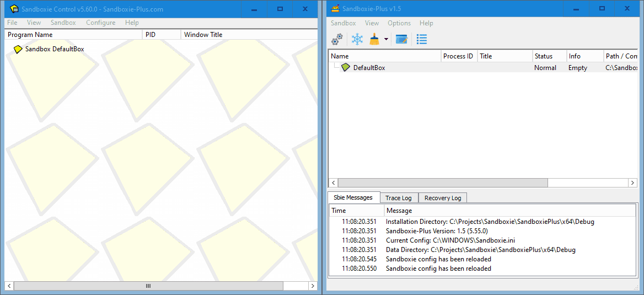Select the Sandboxie config has been reloaded message
This screenshot has height=295, width=644.
tap(438, 259)
